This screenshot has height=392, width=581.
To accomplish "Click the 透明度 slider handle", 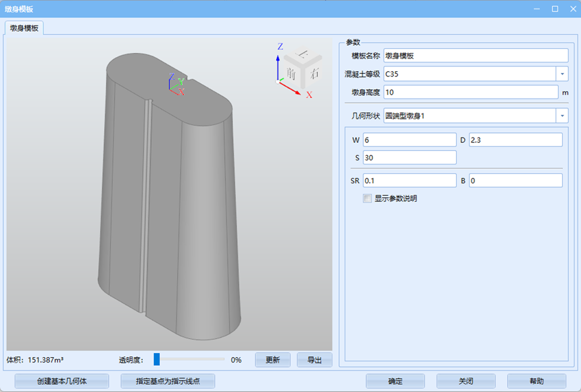I will pyautogui.click(x=157, y=359).
